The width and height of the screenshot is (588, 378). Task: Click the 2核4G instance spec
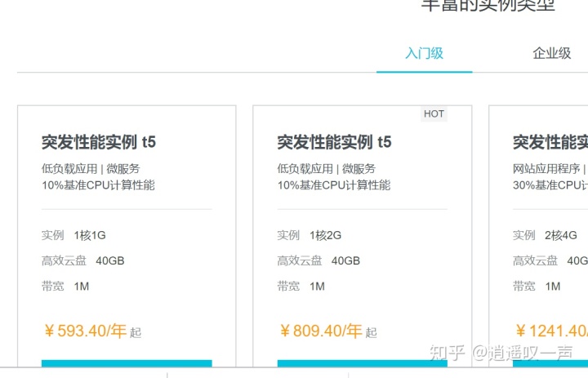[x=561, y=235]
